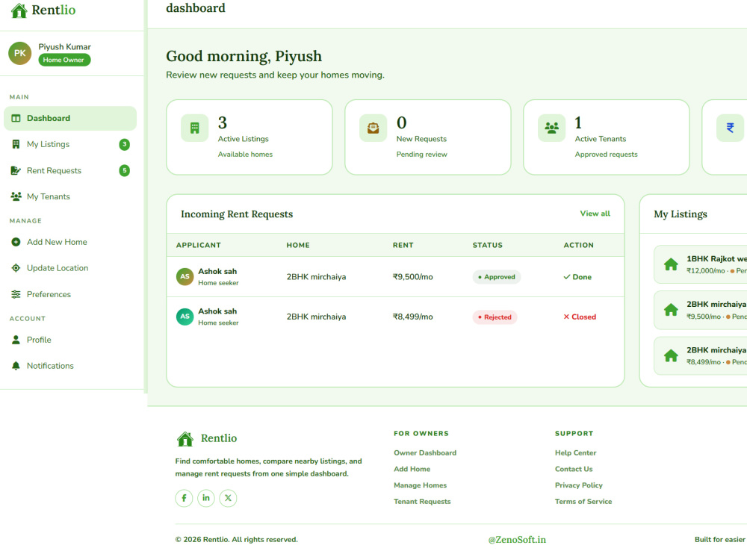
Task: Click the APPLICANT column header
Action: click(x=199, y=245)
